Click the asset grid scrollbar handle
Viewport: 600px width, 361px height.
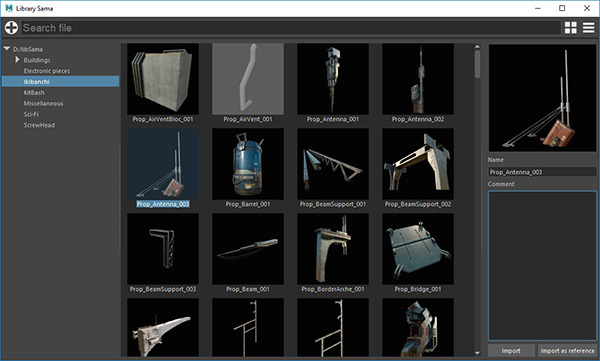[x=477, y=64]
